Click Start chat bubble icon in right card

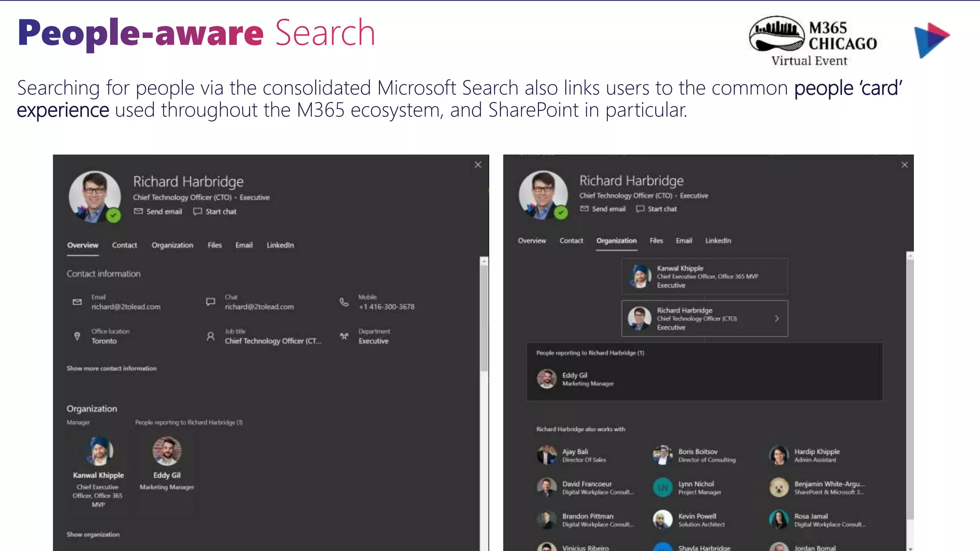pos(640,209)
